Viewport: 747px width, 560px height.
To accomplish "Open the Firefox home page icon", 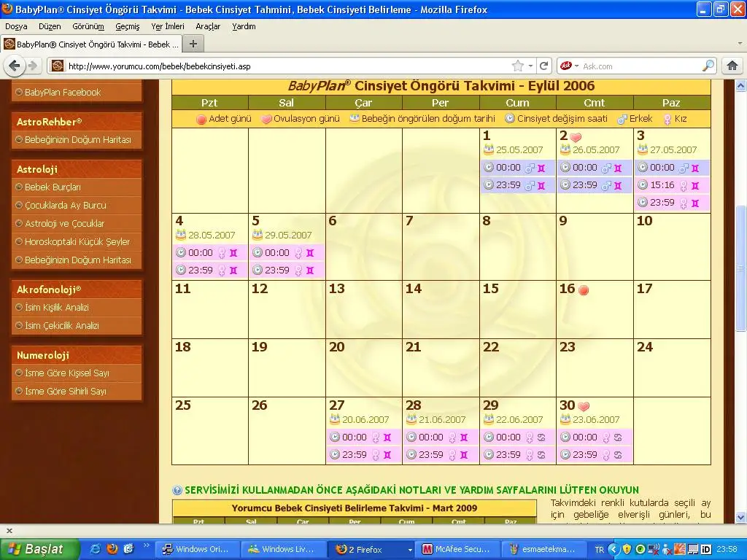I will pyautogui.click(x=732, y=66).
